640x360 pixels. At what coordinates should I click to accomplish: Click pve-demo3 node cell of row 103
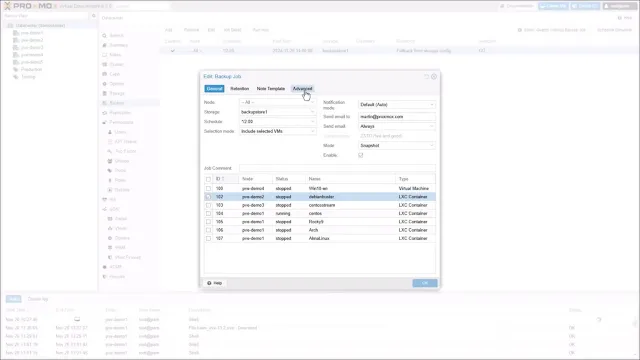coord(253,205)
